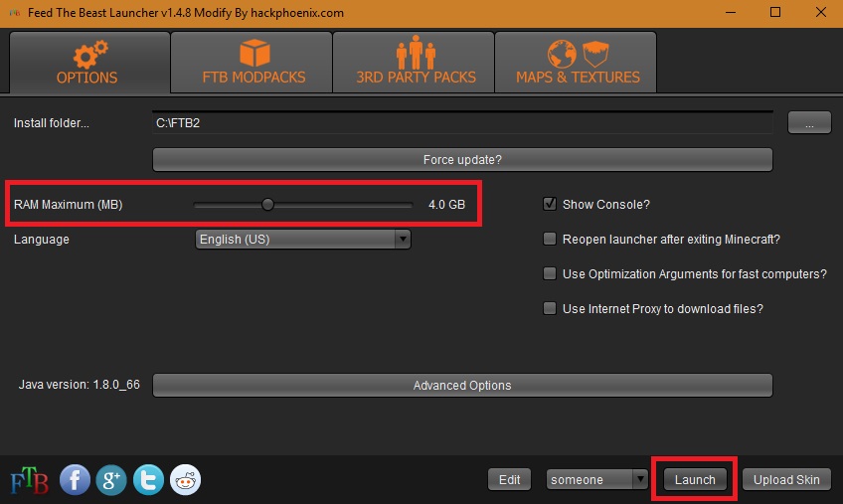The height and width of the screenshot is (504, 843).
Task: Open the profile dropdown showing someone
Action: click(596, 479)
